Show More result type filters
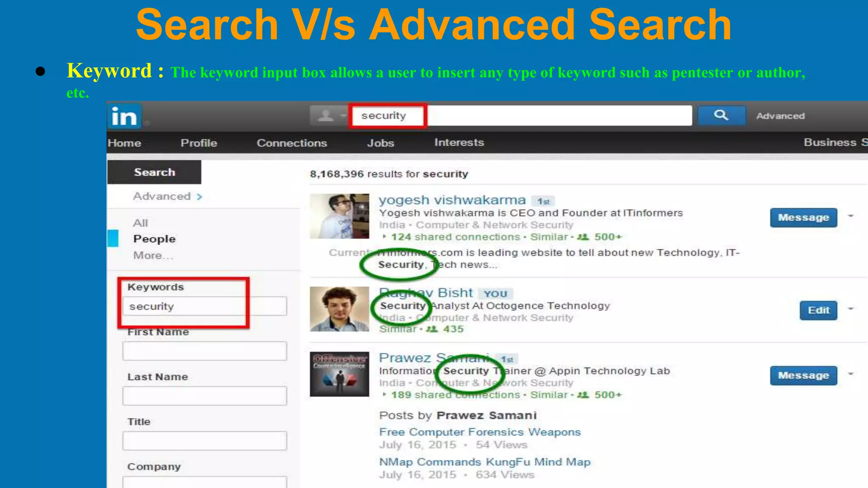868x488 pixels. pos(153,255)
